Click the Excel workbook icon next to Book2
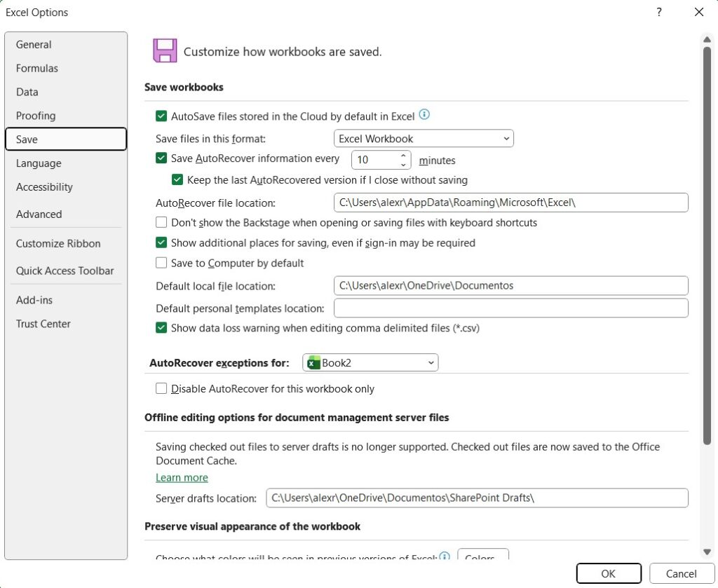718x588 pixels. 313,362
